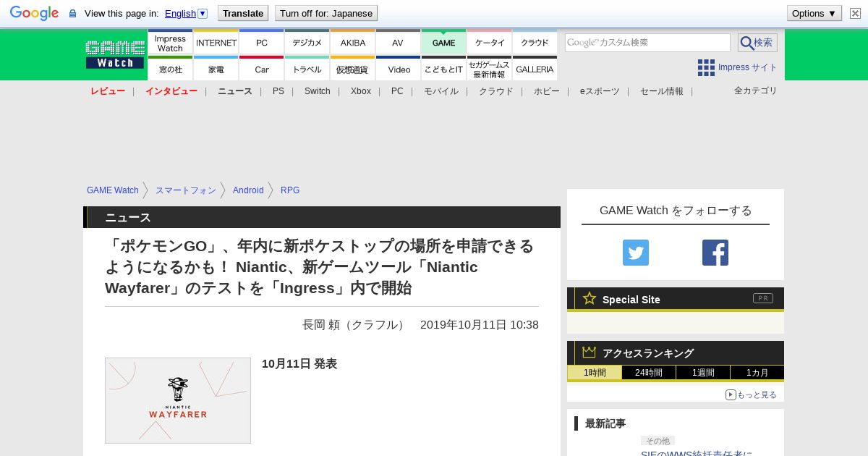Open the Twitter follow icon
Screen dimensions: 868x456
636,253
